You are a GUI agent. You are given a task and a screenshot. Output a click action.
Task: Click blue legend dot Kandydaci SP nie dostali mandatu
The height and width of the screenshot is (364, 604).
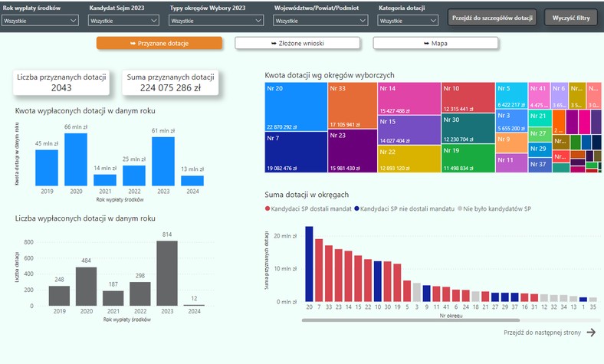tap(356, 208)
